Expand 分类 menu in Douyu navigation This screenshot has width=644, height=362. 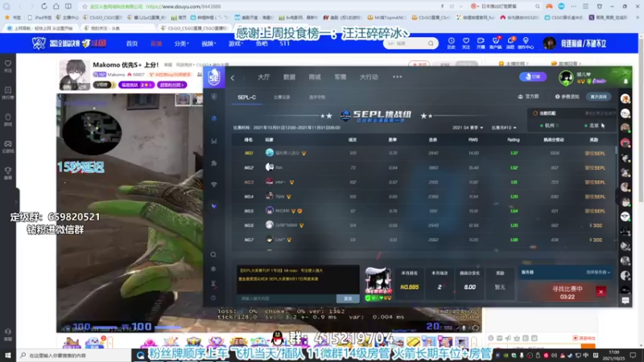point(181,43)
